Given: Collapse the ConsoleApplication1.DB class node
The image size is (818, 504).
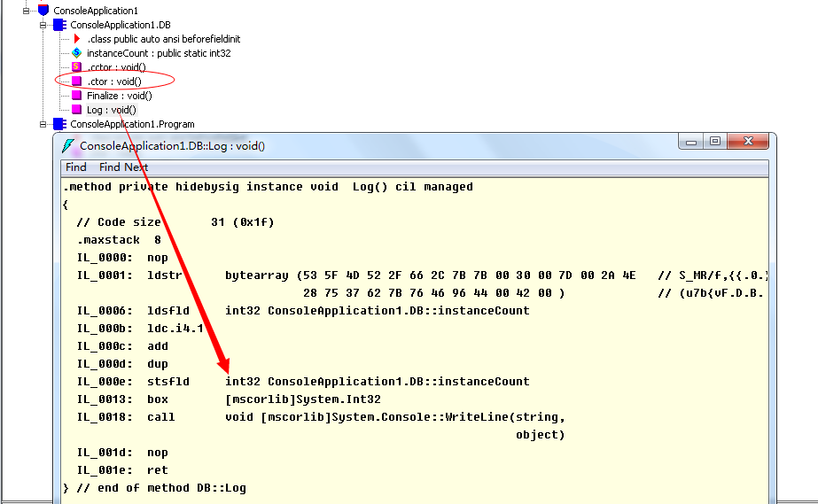Looking at the screenshot, I should click(43, 25).
